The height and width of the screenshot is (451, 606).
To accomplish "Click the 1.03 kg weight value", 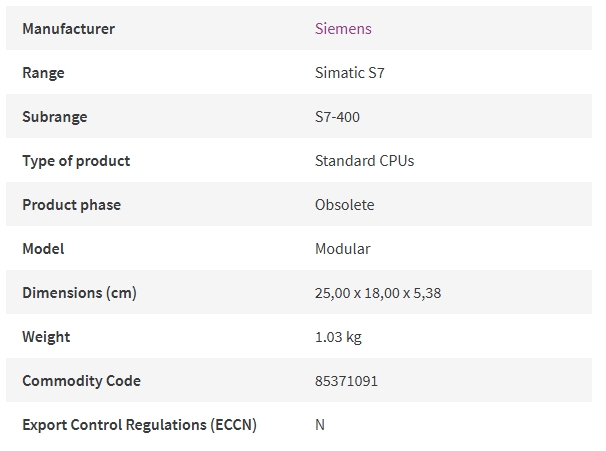I will point(338,337).
